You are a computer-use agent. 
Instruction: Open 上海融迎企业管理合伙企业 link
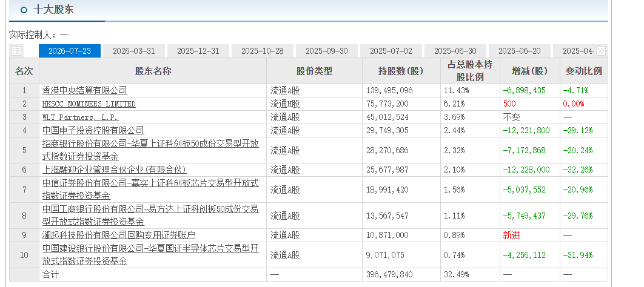pos(115,170)
